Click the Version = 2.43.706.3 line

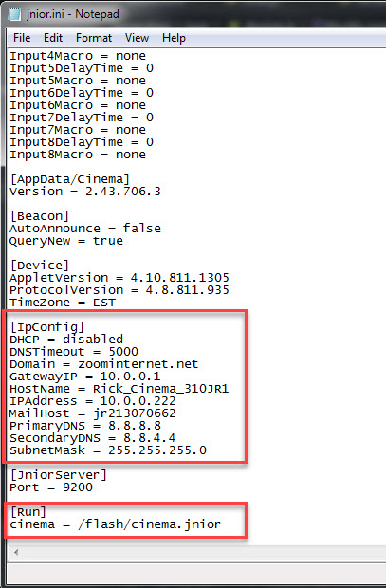85,192
